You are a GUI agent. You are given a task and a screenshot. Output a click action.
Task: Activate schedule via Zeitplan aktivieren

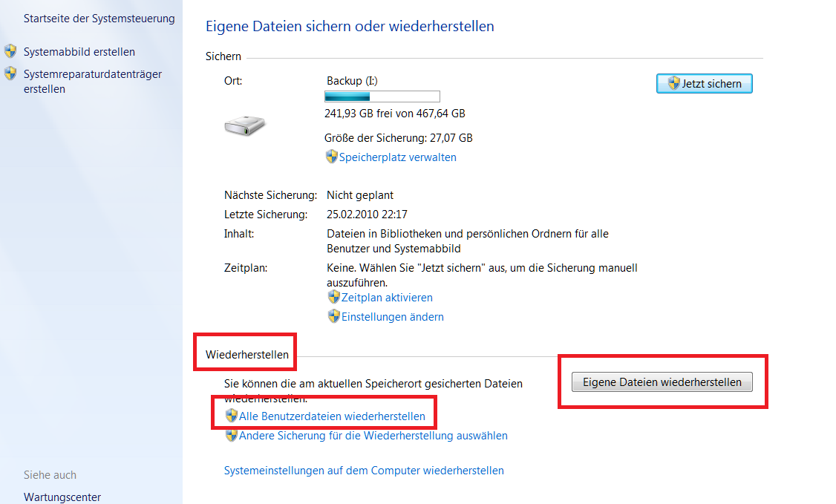387,298
